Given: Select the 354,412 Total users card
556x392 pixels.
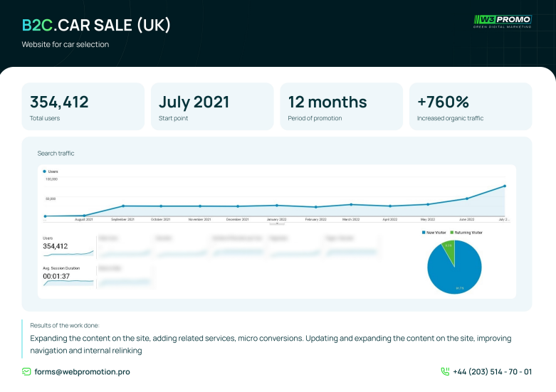Looking at the screenshot, I should pyautogui.click(x=83, y=106).
